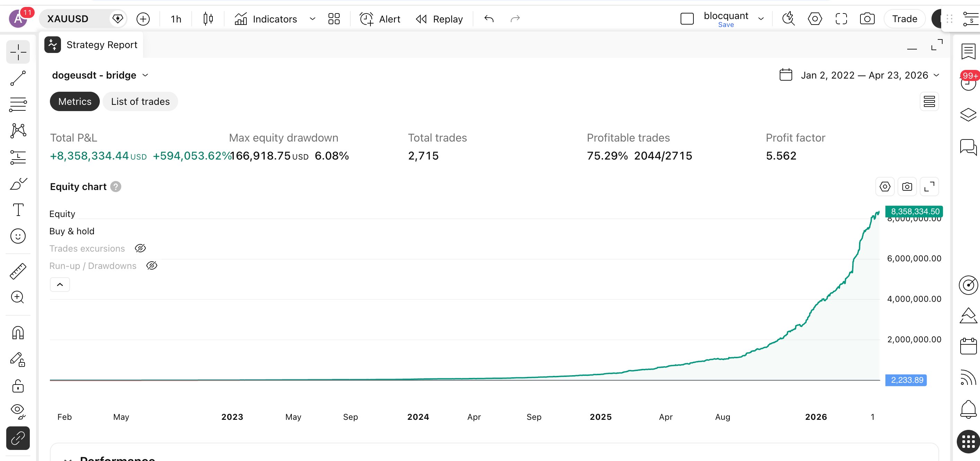Select the crosshair cursor tool

(18, 52)
